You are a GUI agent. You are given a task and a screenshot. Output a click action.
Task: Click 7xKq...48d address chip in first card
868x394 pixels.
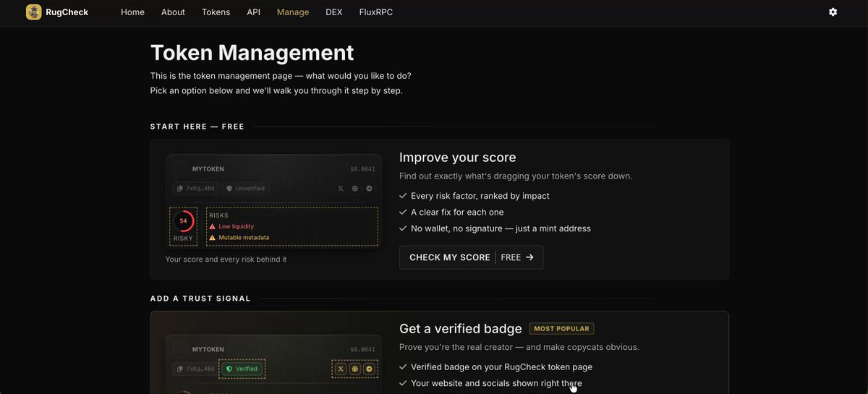click(195, 188)
